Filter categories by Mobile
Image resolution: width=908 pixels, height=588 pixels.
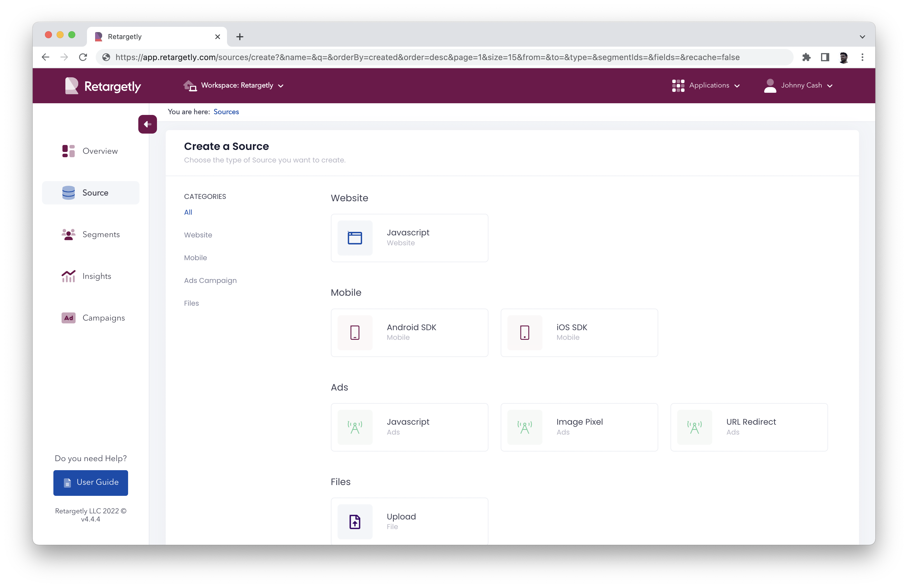(x=195, y=258)
